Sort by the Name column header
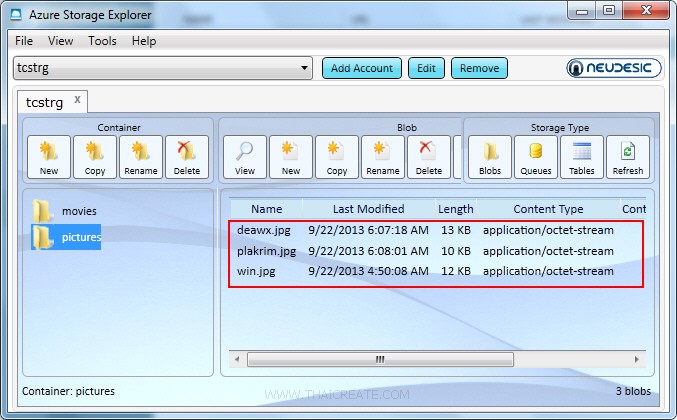 point(266,209)
